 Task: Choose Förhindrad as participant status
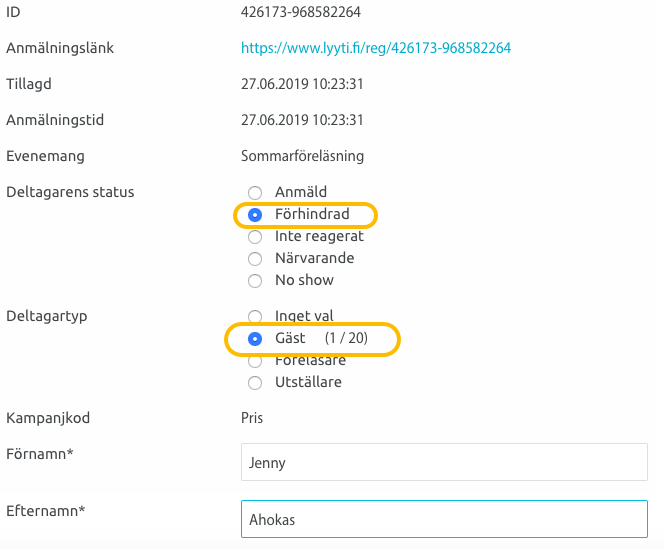[255, 215]
